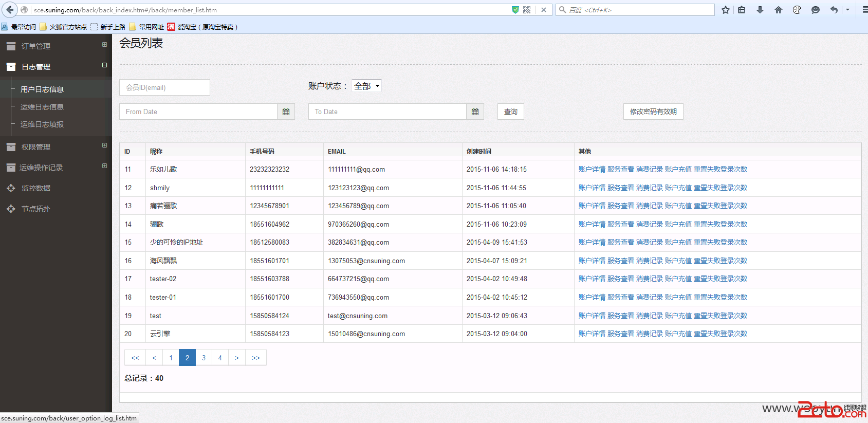868x423 pixels.
Task: Go to the browser home page icon
Action: click(x=779, y=10)
